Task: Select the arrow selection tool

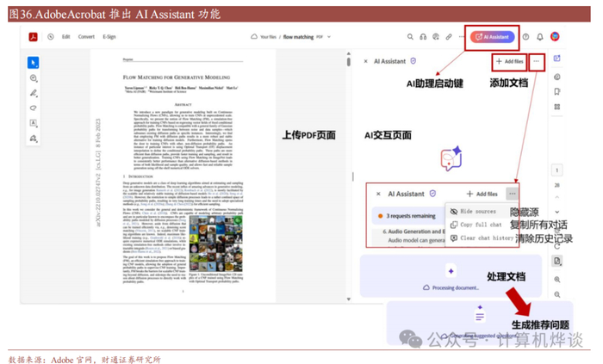Action: pos(33,63)
